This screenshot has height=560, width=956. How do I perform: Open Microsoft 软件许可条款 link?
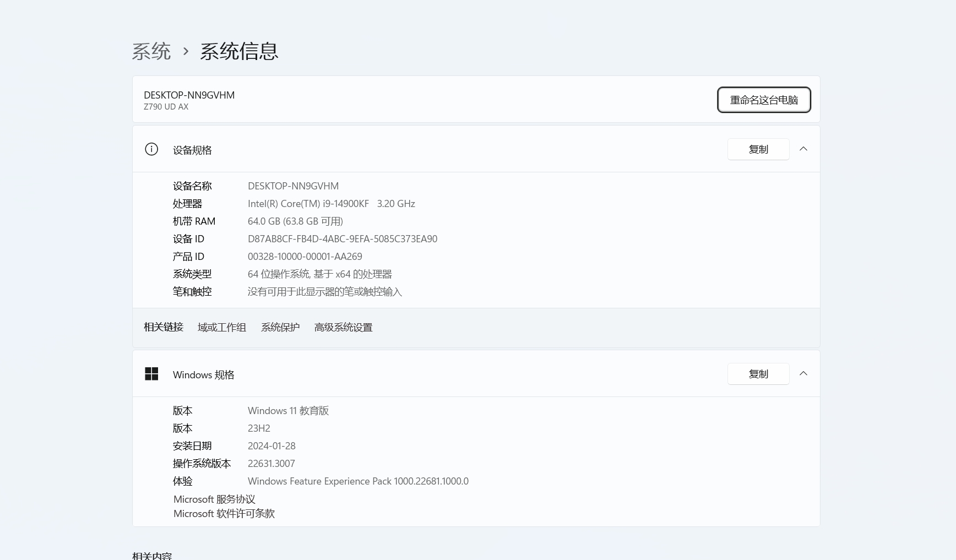click(x=224, y=514)
